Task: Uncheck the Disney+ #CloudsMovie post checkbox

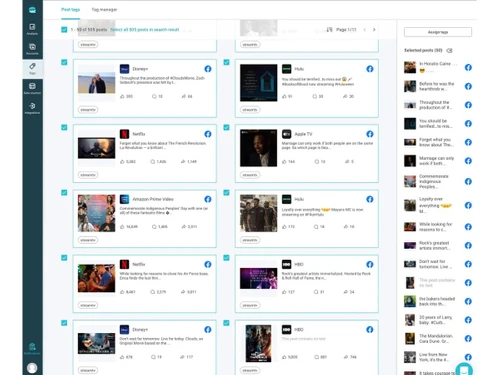Action: [64, 62]
